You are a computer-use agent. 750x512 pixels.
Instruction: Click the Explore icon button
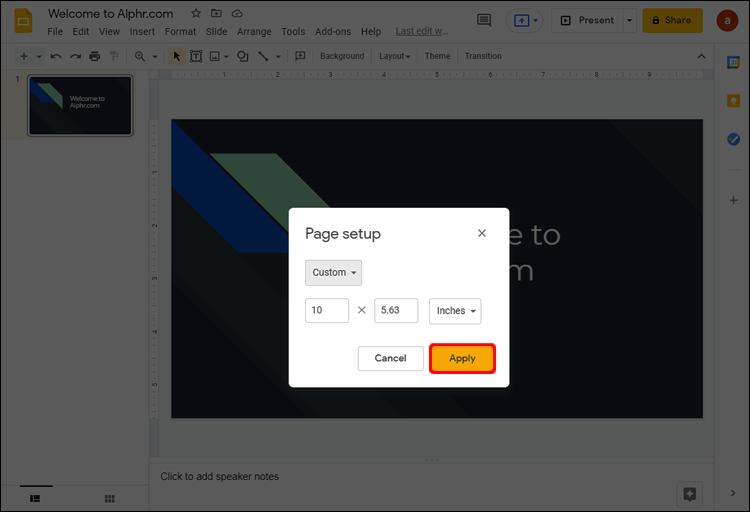click(x=690, y=494)
